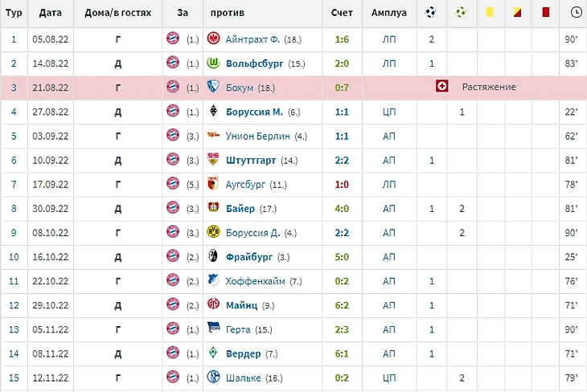The image size is (587, 392).
Task: Click the red injury cross icon
Action: click(441, 87)
